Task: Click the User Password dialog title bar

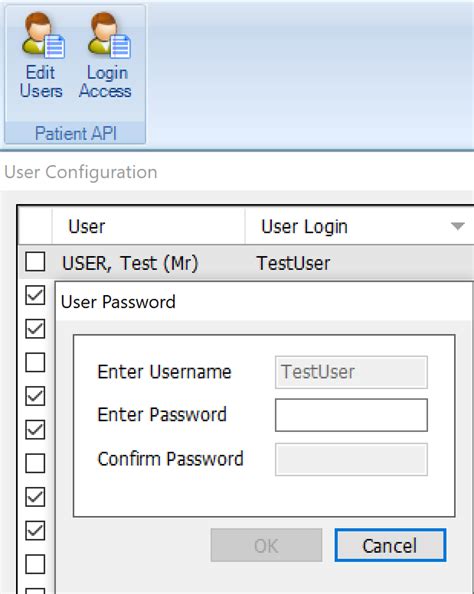Action: point(264,302)
